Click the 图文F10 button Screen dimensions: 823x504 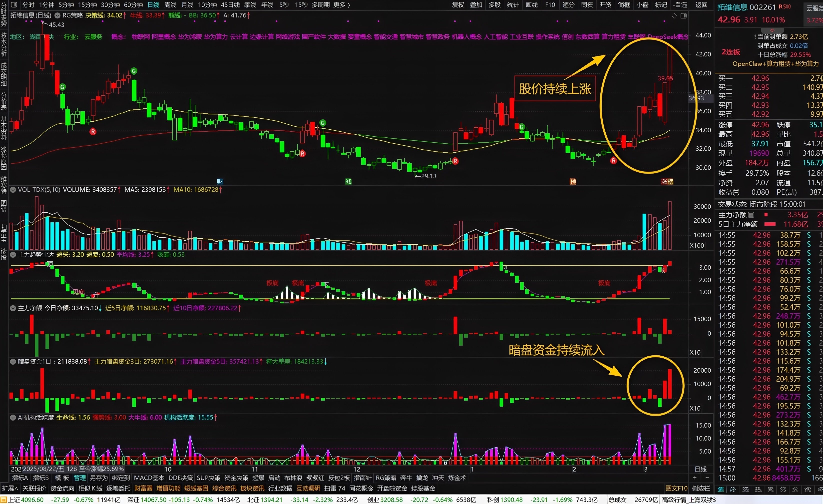tap(676, 488)
